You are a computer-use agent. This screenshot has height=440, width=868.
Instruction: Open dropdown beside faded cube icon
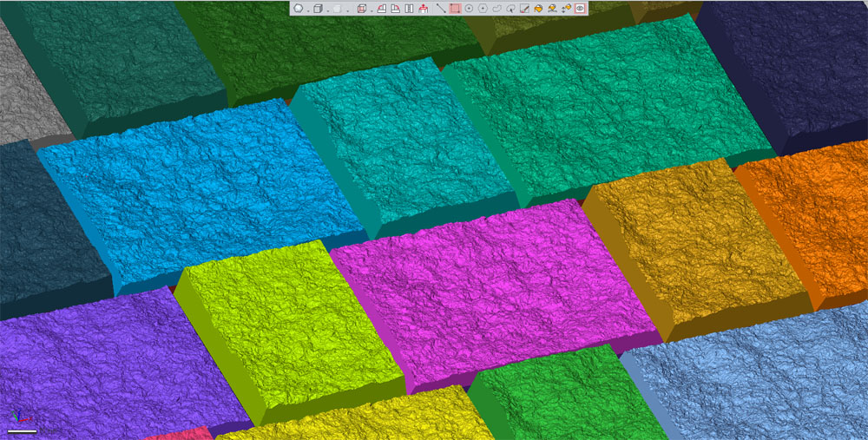(x=348, y=11)
